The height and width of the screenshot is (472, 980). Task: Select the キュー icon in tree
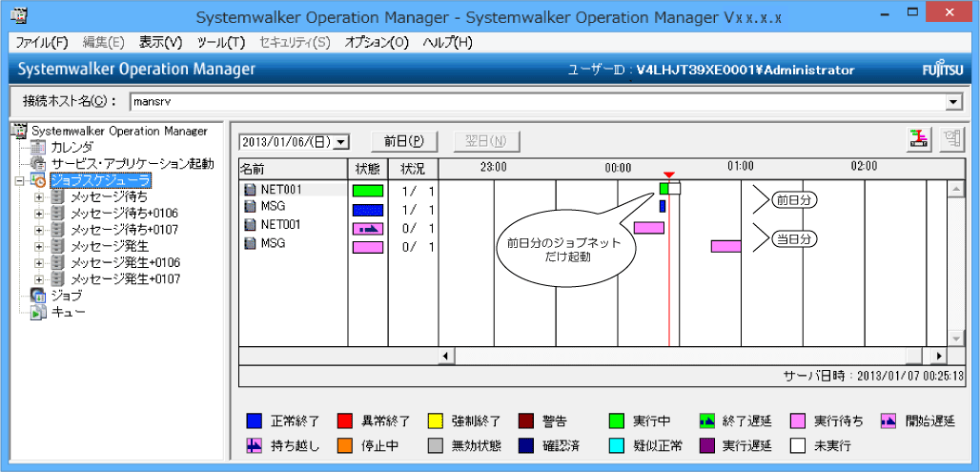coord(38,312)
